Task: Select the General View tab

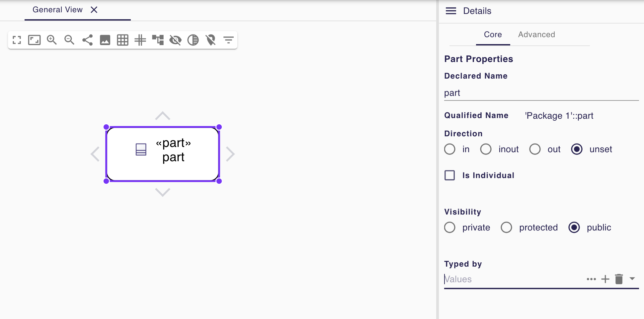Action: click(x=57, y=10)
